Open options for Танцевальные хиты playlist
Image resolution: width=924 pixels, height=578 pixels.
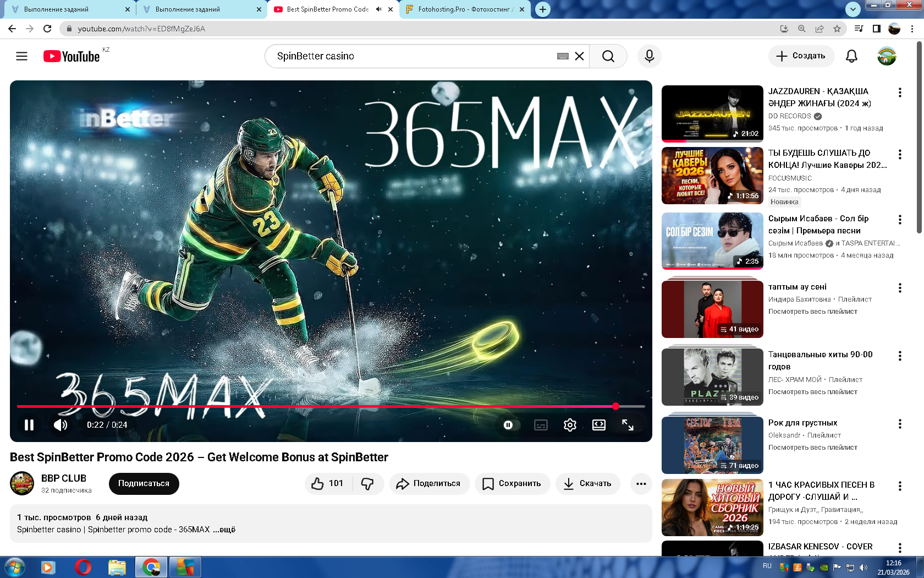click(x=900, y=356)
